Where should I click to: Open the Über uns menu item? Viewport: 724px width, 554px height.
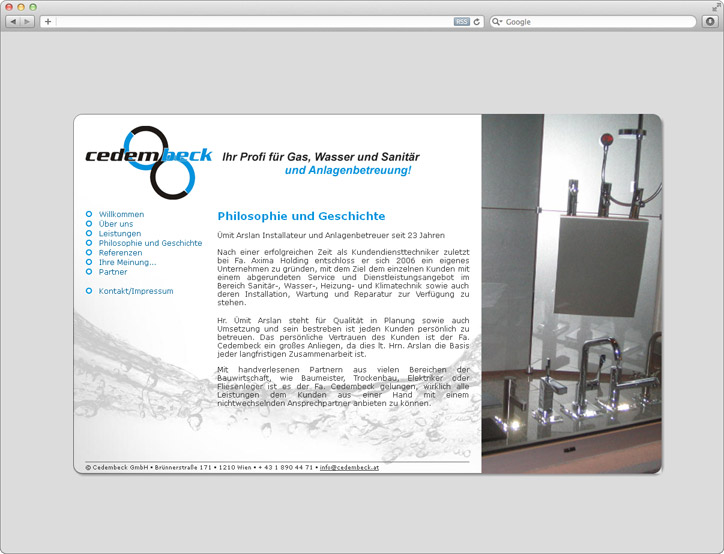click(116, 224)
